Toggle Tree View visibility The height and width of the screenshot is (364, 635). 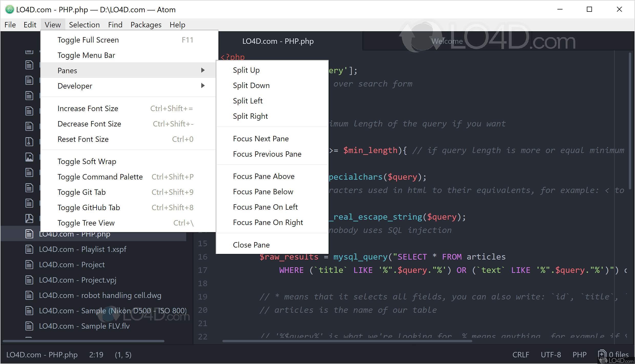(x=86, y=223)
